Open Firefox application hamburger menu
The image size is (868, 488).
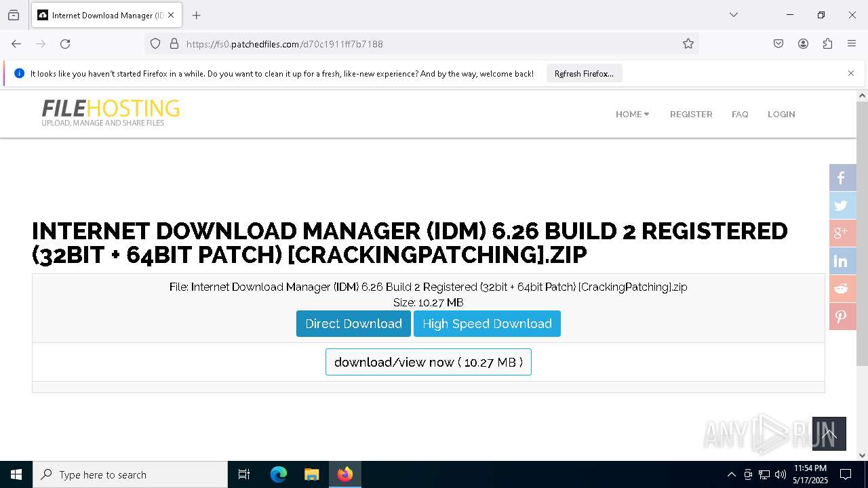[x=852, y=43]
